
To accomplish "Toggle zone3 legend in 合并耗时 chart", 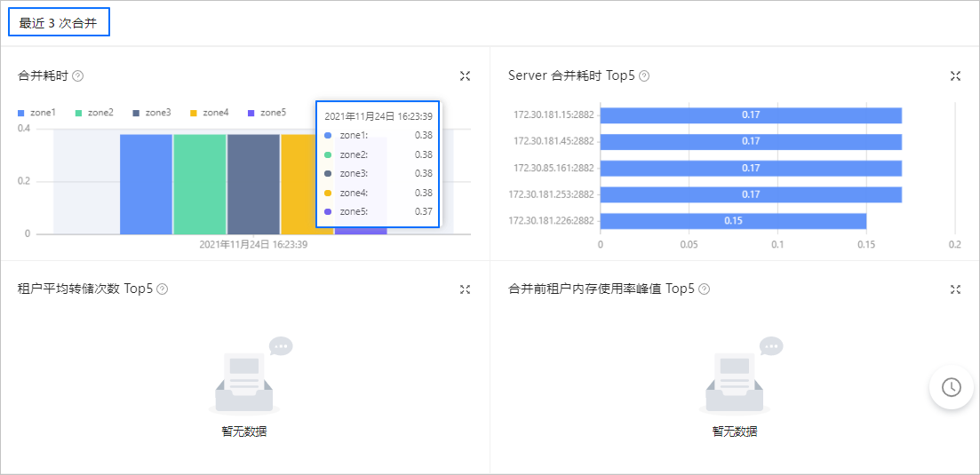I will pyautogui.click(x=152, y=113).
